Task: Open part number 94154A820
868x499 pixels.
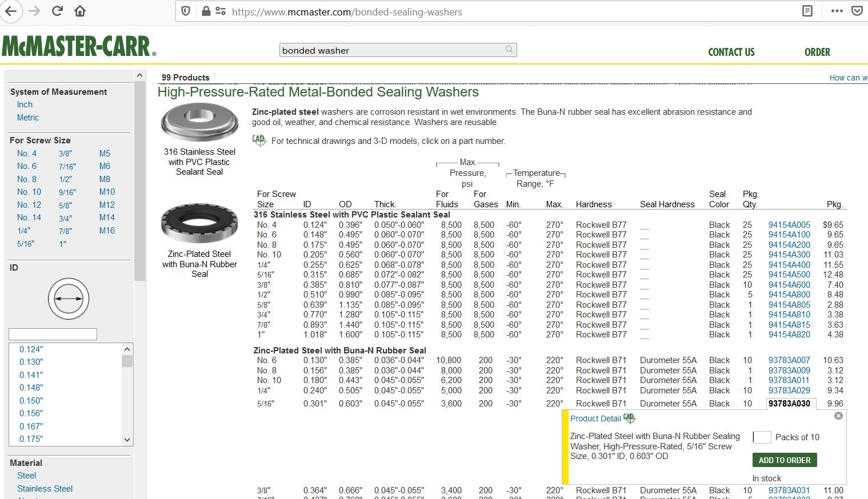Action: pyautogui.click(x=789, y=335)
